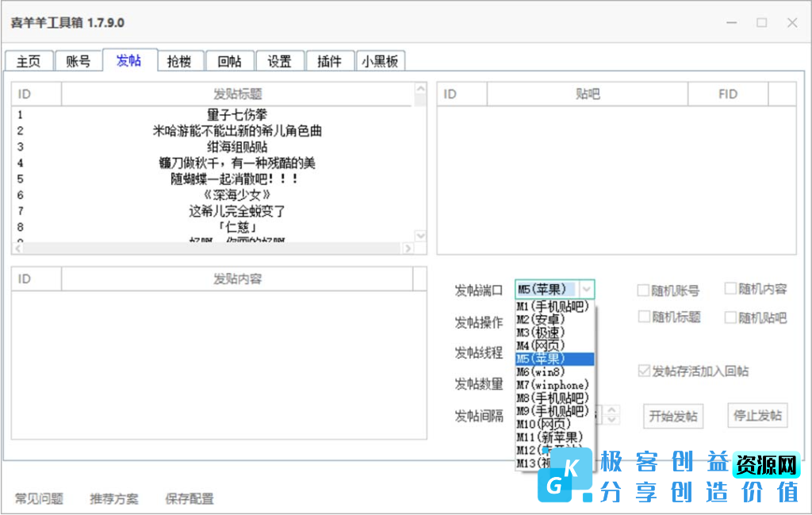The width and height of the screenshot is (812, 515).
Task: Switch to the 抢楼 tab
Action: [180, 60]
